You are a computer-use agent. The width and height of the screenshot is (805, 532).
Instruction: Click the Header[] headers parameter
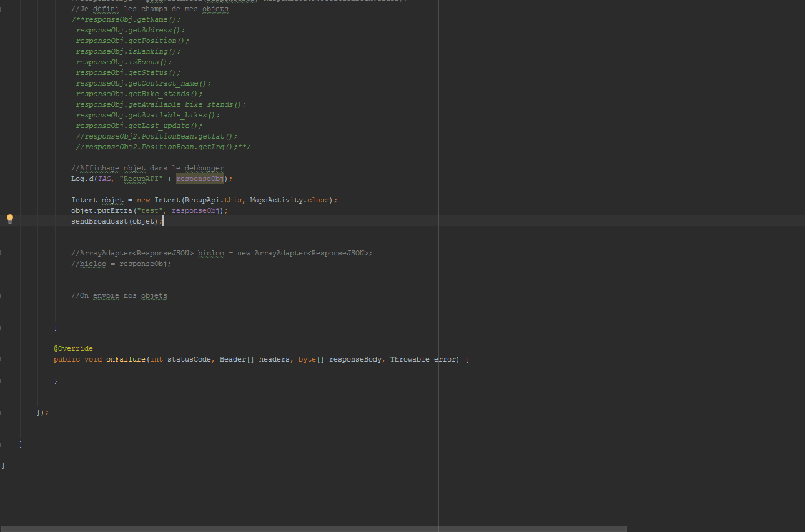click(x=255, y=360)
